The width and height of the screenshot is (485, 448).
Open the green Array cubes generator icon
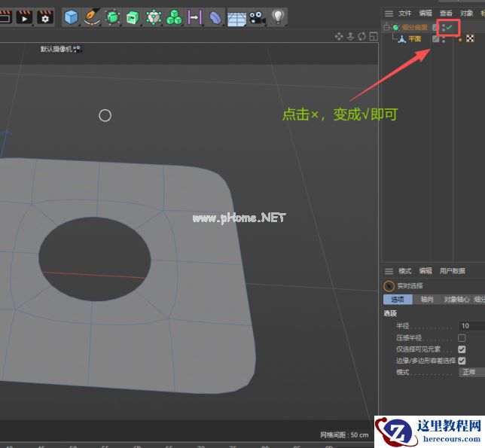point(174,16)
